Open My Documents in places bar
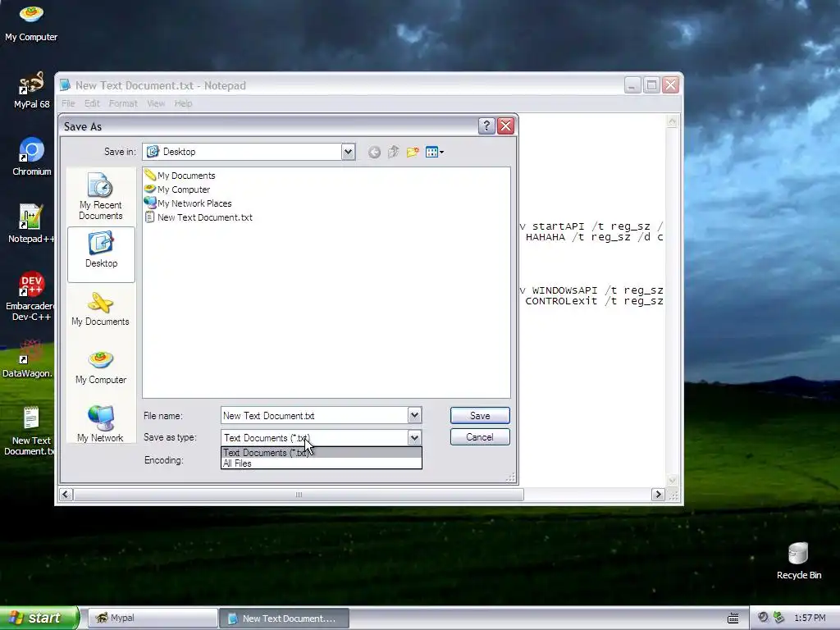 tap(101, 309)
